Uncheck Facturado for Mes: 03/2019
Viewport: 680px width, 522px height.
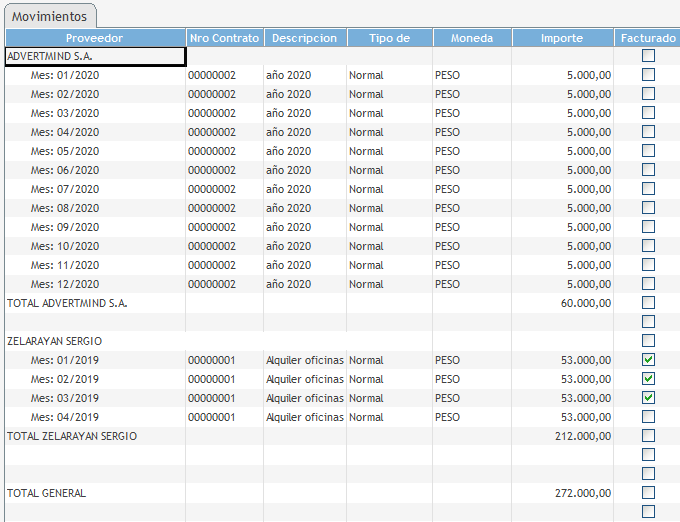(648, 398)
